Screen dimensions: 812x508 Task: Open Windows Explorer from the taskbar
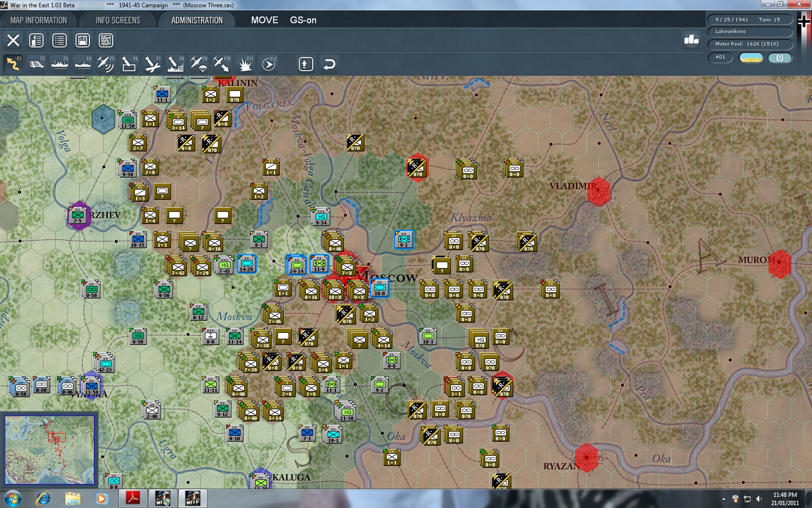point(73,498)
